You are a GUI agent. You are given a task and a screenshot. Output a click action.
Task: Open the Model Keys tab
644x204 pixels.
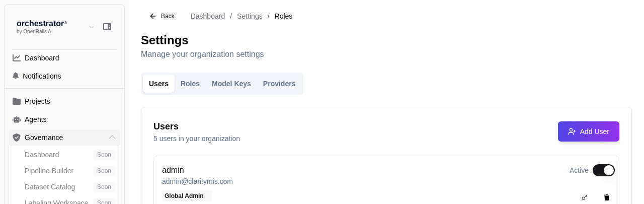tap(231, 84)
